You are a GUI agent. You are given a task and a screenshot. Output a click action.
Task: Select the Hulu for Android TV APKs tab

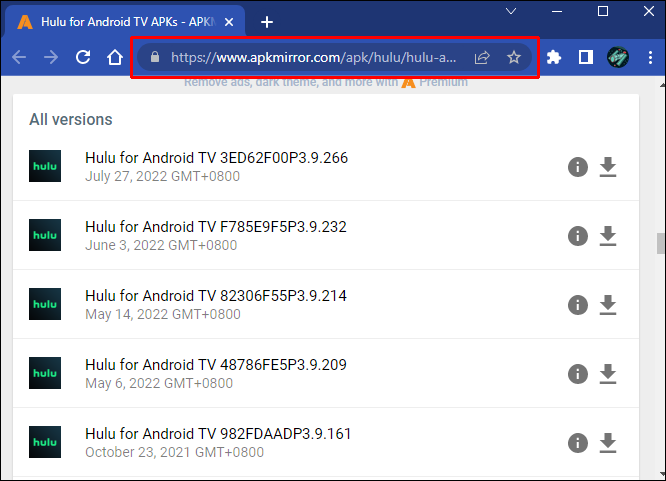point(125,22)
